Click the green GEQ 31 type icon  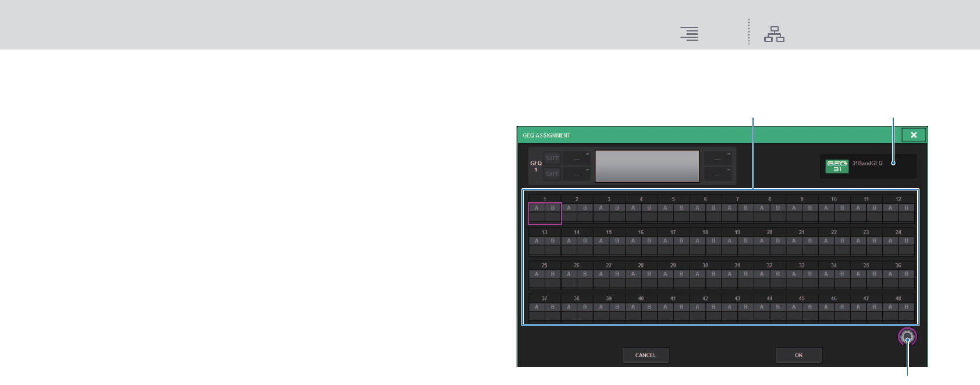837,167
